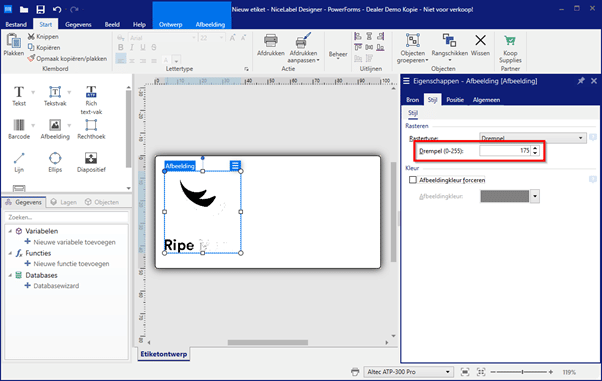Click the zoom slider handle
The image size is (602, 381).
click(x=522, y=372)
